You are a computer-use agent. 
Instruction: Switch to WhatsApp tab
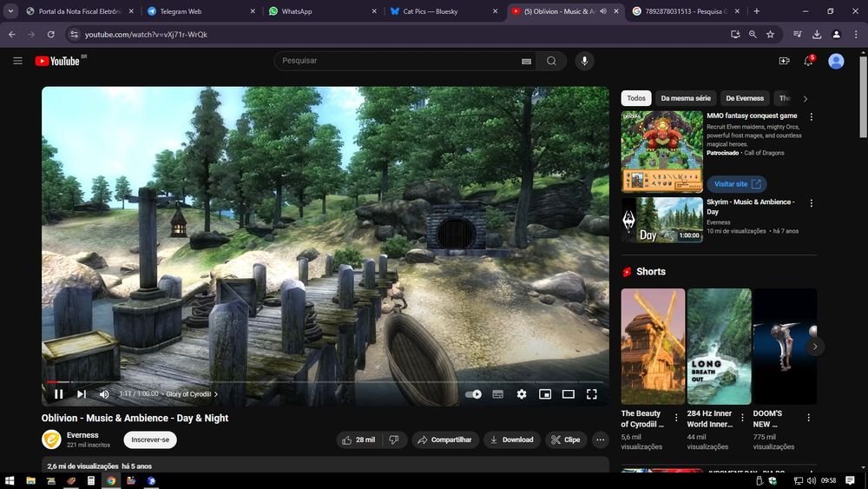pos(321,11)
